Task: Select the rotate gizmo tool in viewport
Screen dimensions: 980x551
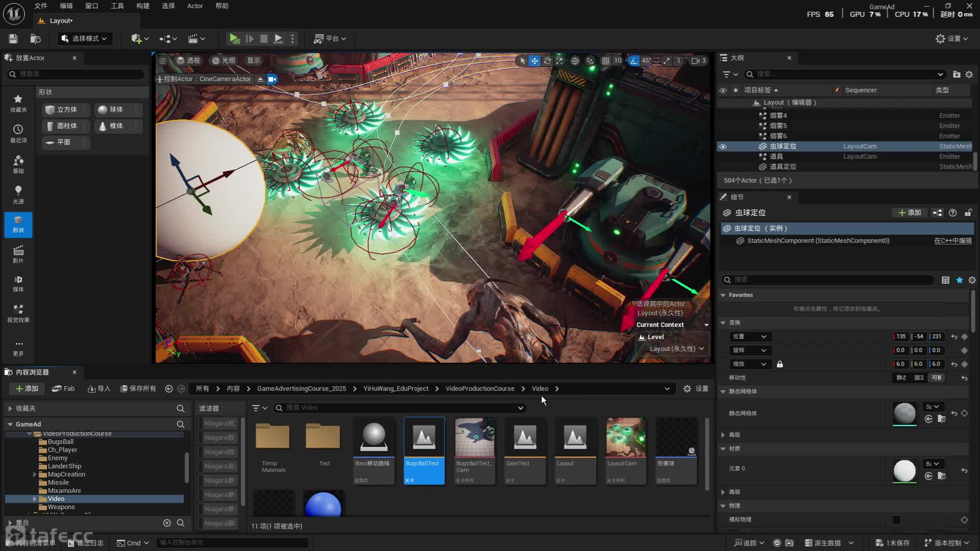Action: click(547, 61)
